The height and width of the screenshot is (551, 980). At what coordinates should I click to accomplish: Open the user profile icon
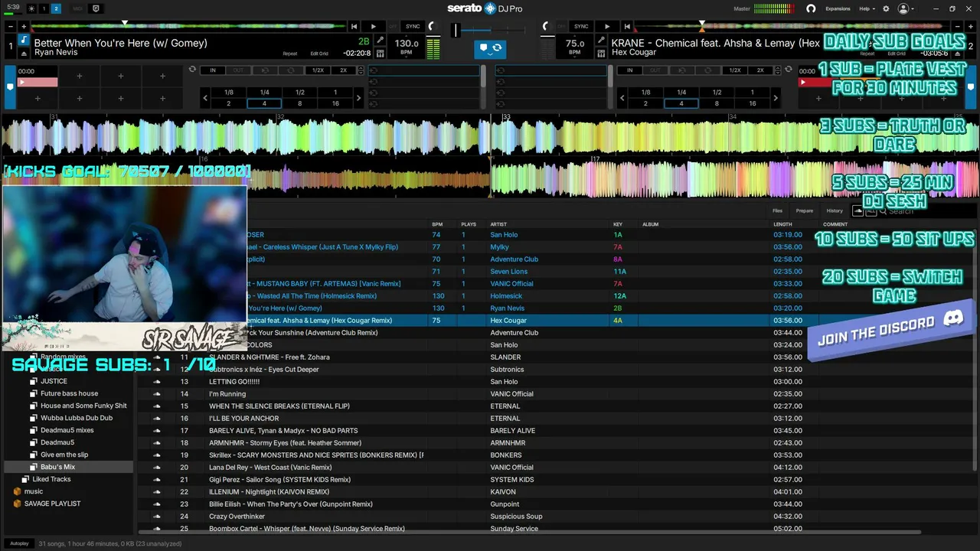903,8
